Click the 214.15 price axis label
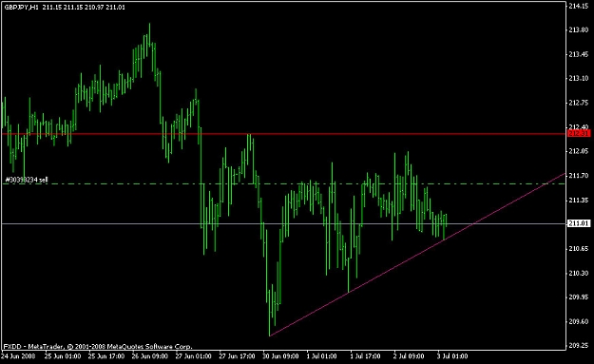The height and width of the screenshot is (364, 594). 579,6
